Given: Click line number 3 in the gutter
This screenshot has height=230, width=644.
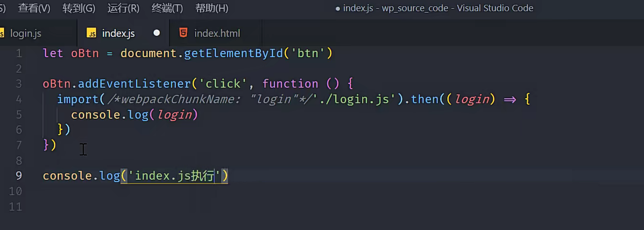Looking at the screenshot, I should coord(18,84).
